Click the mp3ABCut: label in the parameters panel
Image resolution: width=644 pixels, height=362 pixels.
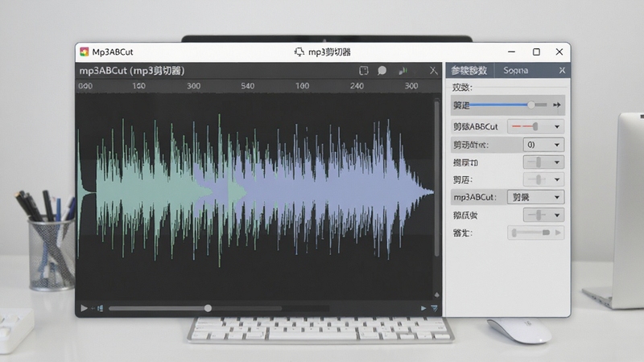[474, 197]
